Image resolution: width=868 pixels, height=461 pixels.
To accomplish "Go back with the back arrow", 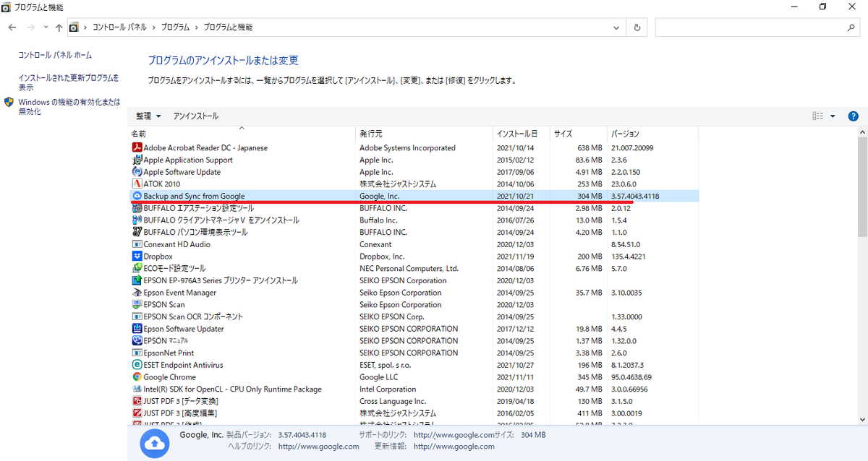I will [x=12, y=27].
